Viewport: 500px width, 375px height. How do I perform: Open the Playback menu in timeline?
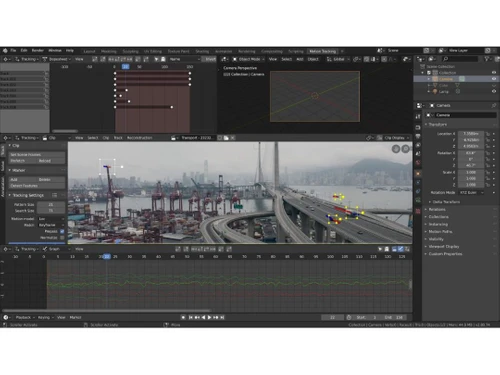pyautogui.click(x=25, y=317)
